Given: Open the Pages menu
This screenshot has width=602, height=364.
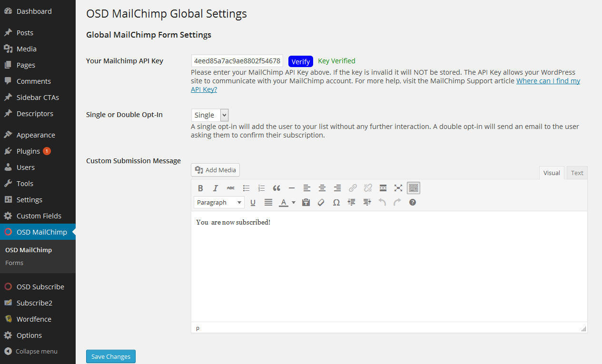Looking at the screenshot, I should pyautogui.click(x=38, y=65).
